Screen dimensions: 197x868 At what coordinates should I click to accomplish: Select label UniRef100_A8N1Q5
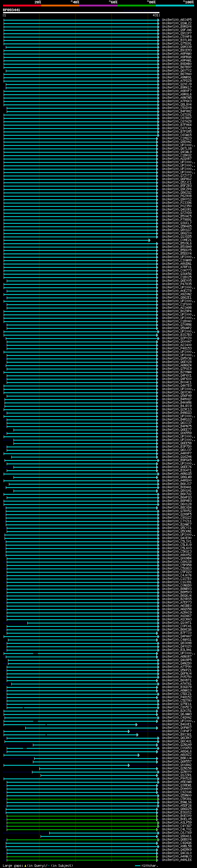click(176, 474)
